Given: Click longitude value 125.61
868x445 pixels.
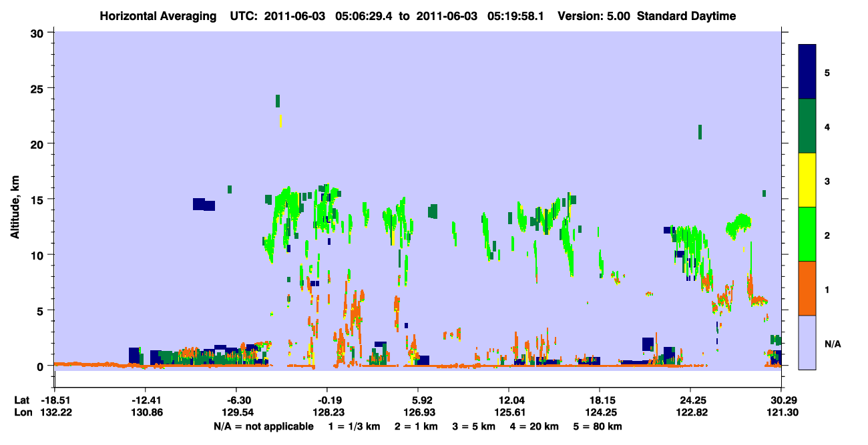Looking at the screenshot, I should [509, 412].
